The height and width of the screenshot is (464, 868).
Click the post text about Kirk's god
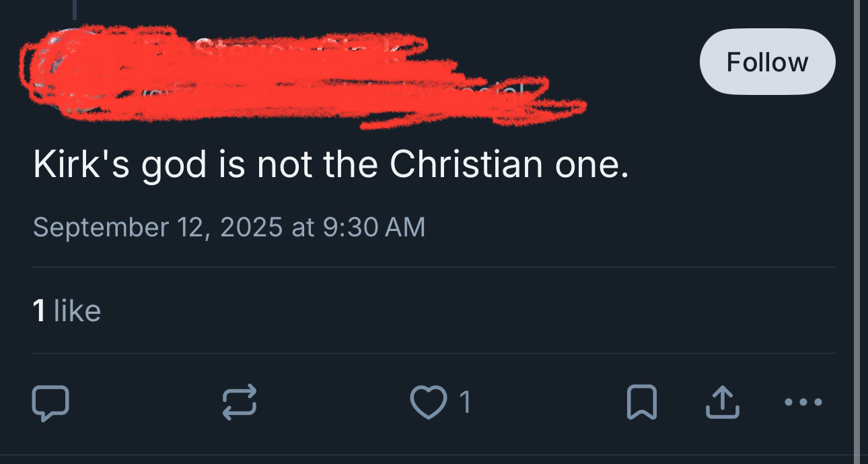coord(330,165)
